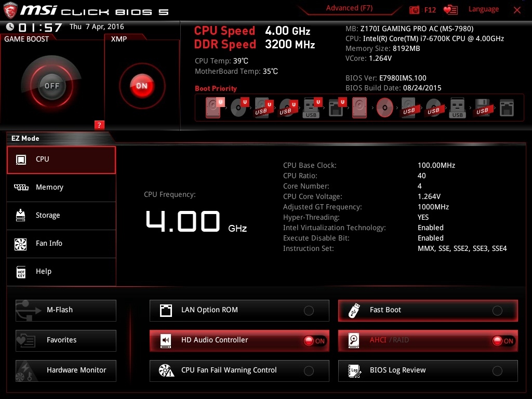Image resolution: width=532 pixels, height=399 pixels.
Task: Click the Storage drive icon in sidebar
Action: [x=21, y=215]
